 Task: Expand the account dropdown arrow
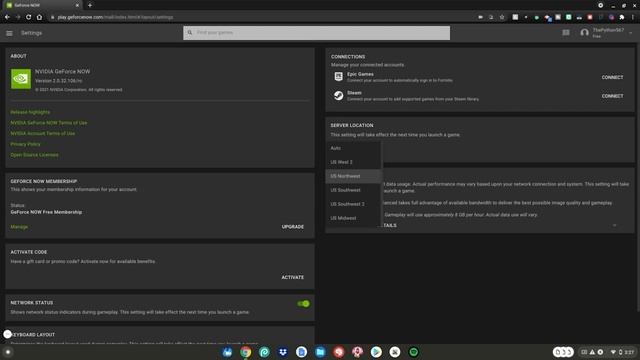coord(631,33)
